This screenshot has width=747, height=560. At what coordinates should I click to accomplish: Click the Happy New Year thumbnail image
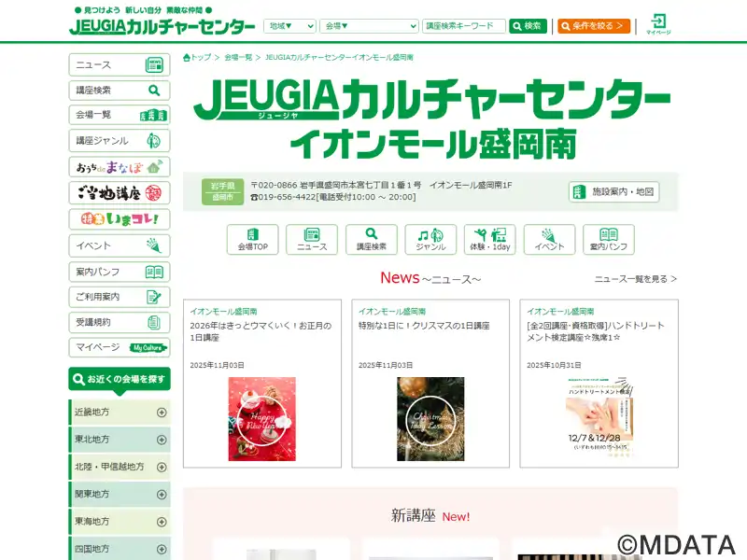[x=262, y=419]
